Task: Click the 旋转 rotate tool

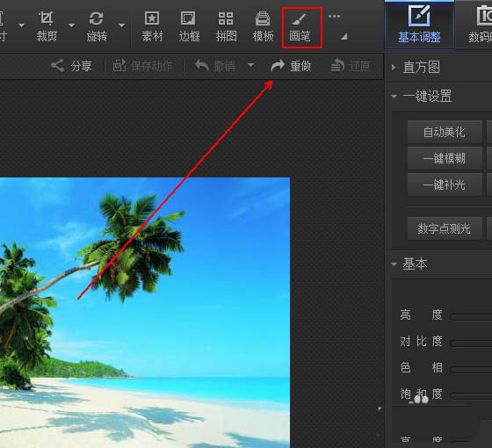Action: (x=97, y=26)
